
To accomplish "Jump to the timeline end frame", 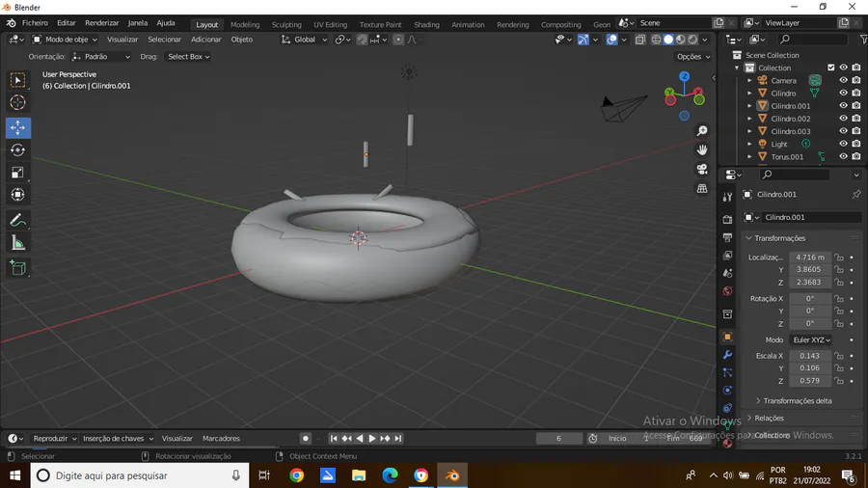I will tap(398, 438).
